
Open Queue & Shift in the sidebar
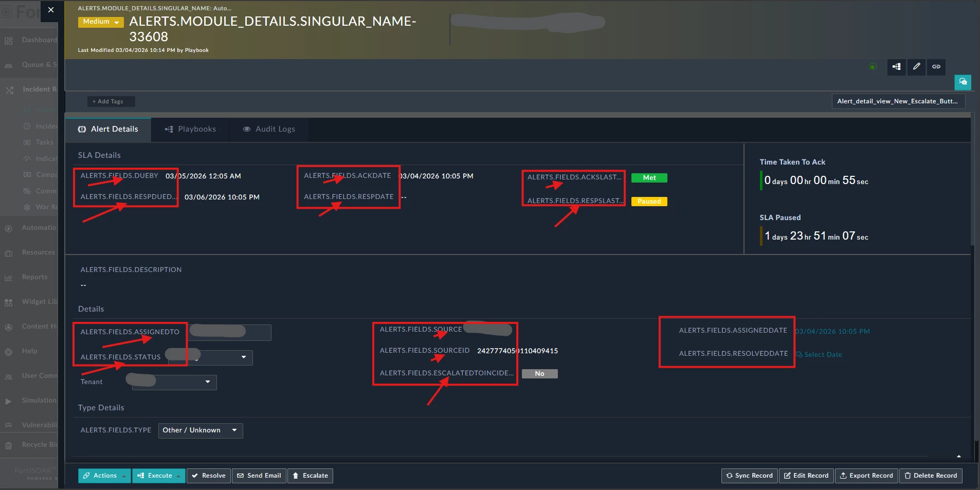tap(29, 65)
